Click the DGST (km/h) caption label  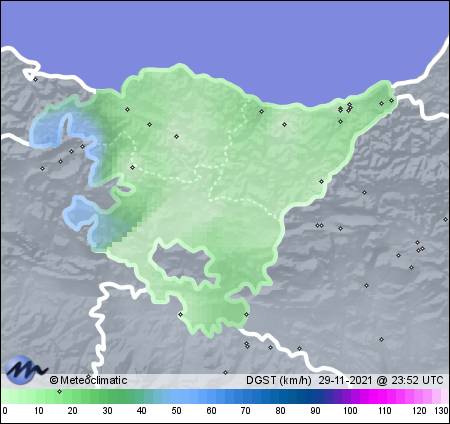click(279, 380)
